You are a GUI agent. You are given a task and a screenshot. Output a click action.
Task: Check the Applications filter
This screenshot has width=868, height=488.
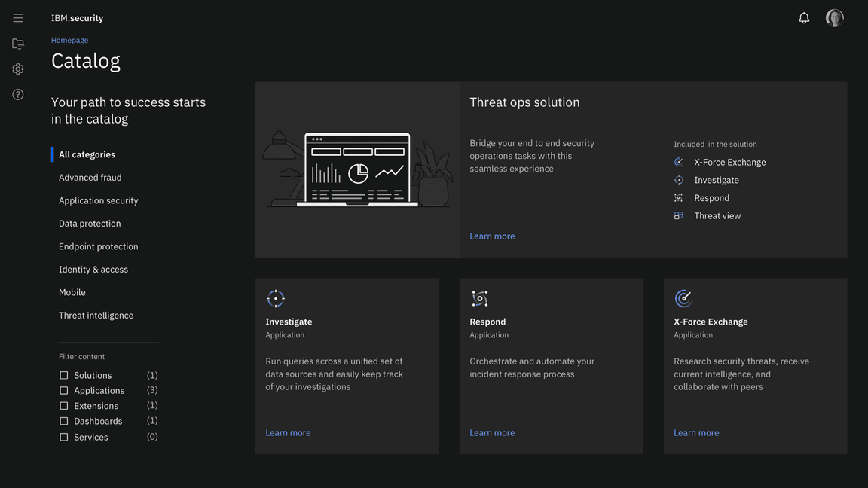coord(63,389)
